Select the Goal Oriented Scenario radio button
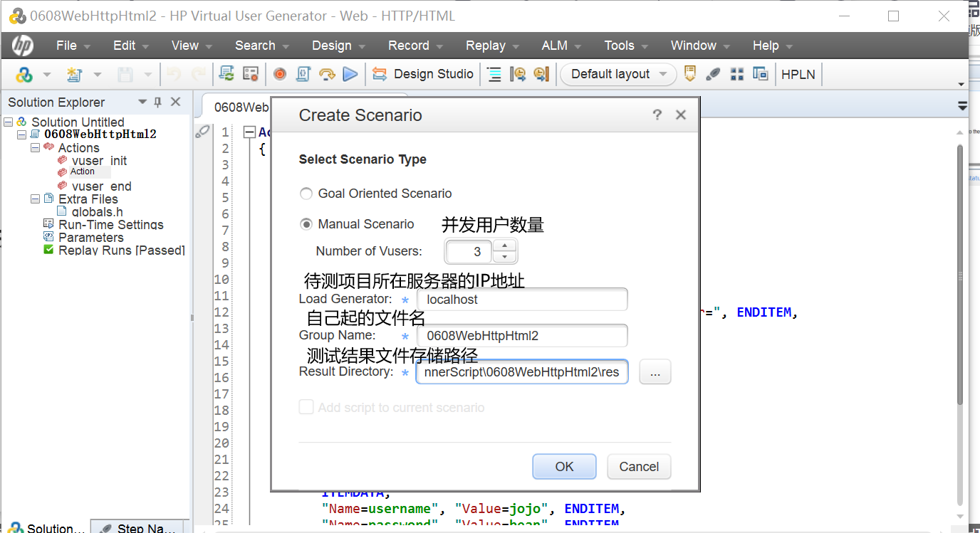Screen dimensions: 980x533 click(306, 194)
